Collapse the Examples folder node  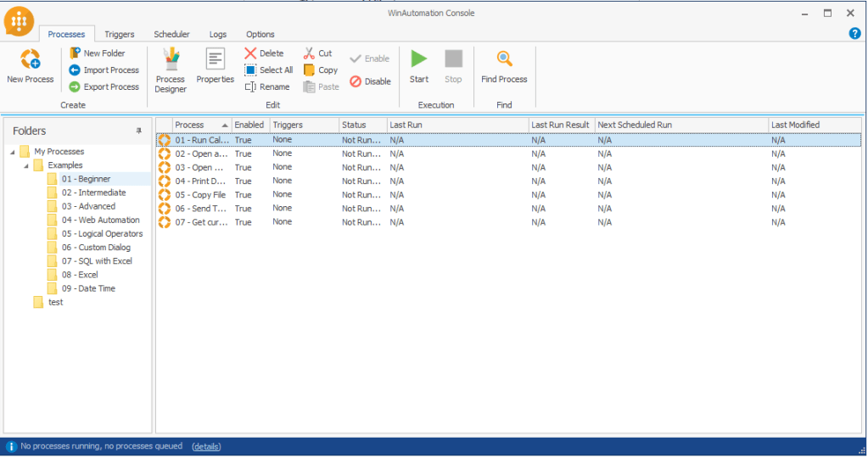pos(25,165)
